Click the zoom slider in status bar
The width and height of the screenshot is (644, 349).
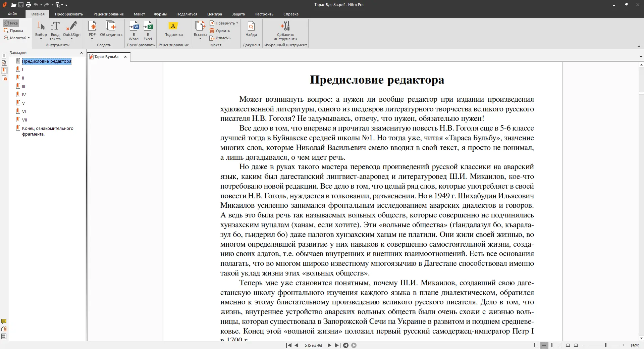605,345
